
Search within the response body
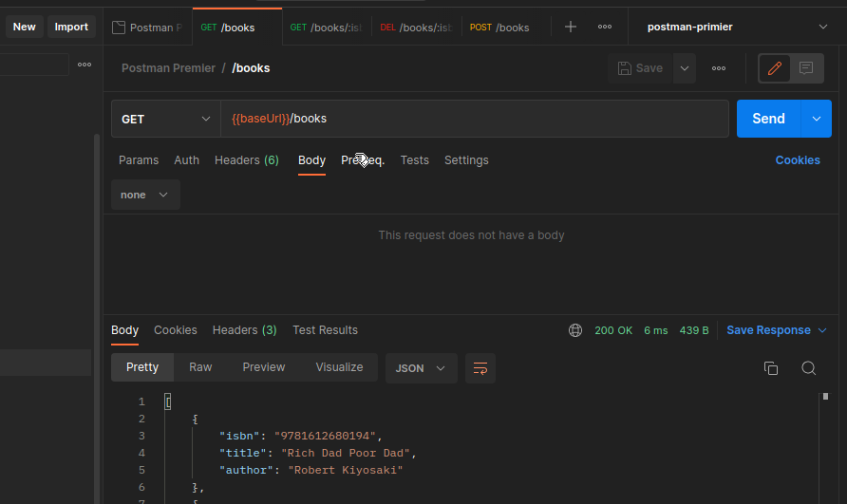pyautogui.click(x=809, y=368)
